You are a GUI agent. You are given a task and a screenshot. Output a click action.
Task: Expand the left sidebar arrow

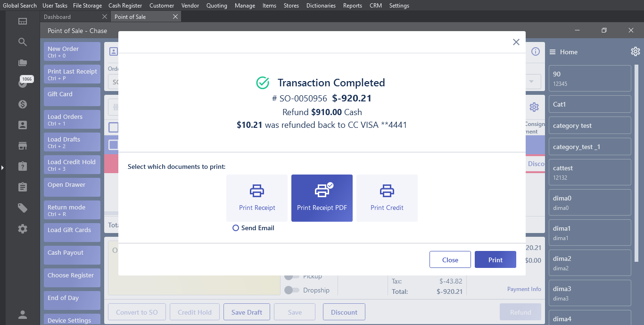tap(2, 167)
